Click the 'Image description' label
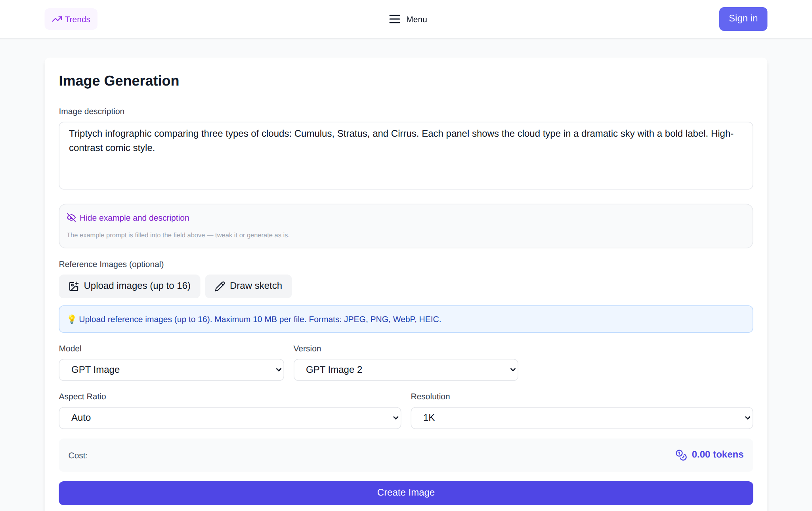Screen dimensions: 812x511 click(x=92, y=111)
